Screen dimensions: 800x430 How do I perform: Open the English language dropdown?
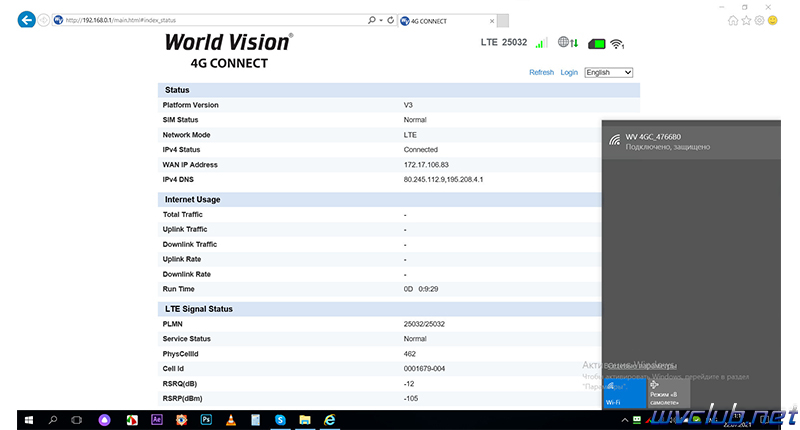tap(609, 72)
